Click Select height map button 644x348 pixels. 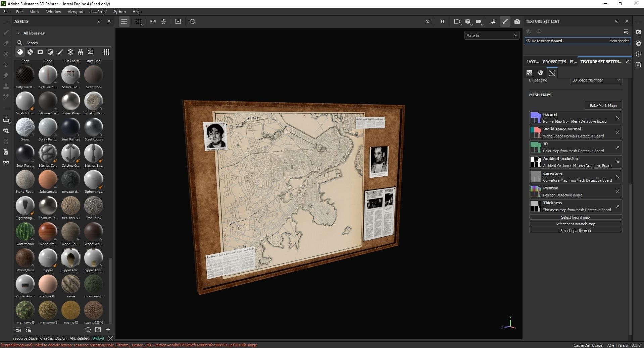576,217
